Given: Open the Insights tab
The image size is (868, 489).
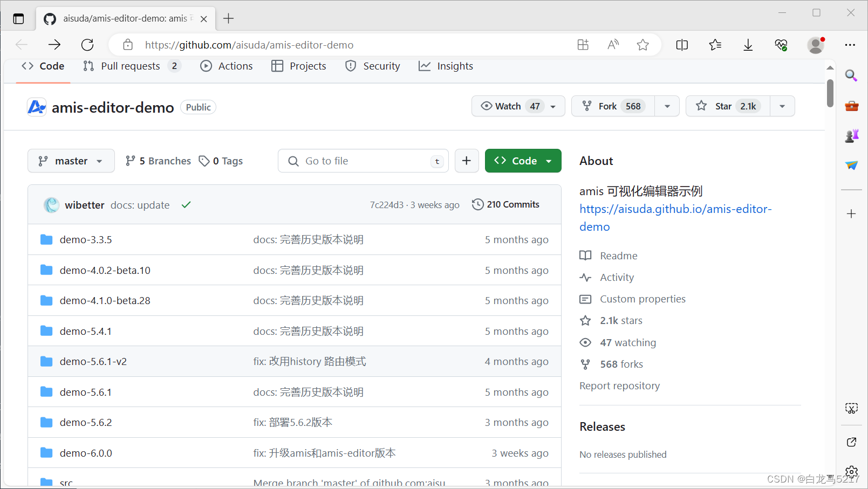Looking at the screenshot, I should click(446, 66).
